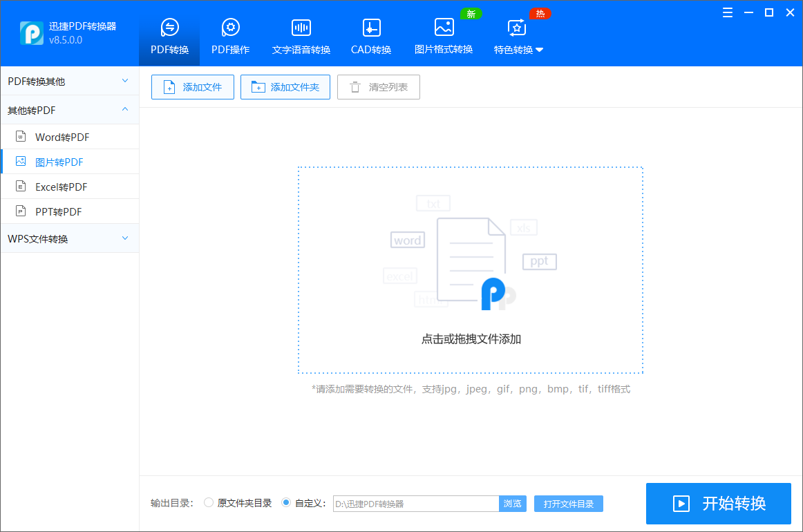The image size is (803, 532).
Task: Click the PDF转换其他 section header
Action: coord(70,81)
